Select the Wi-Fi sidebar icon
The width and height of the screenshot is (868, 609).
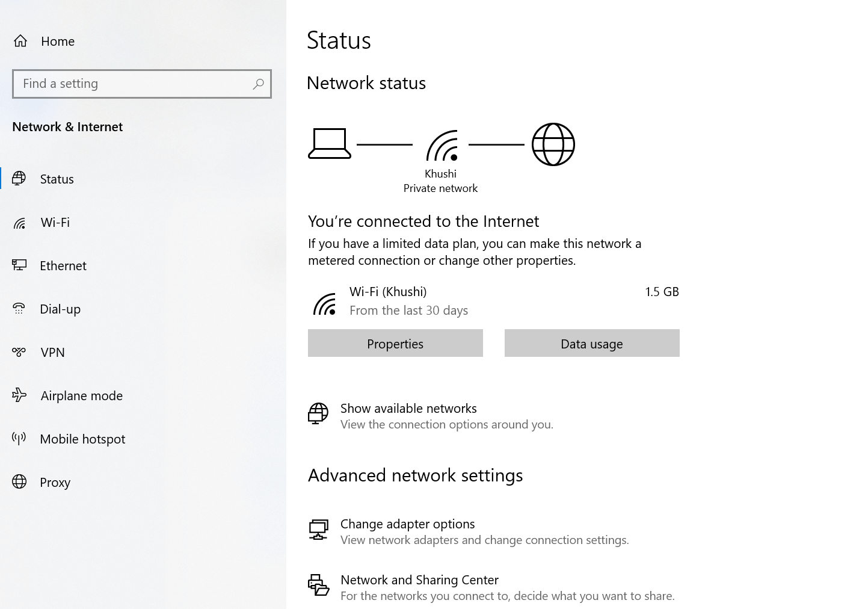pos(19,223)
